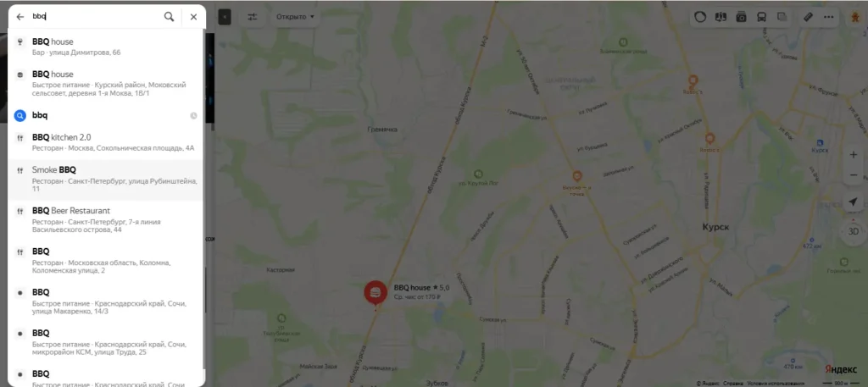This screenshot has height=387, width=868.
Task: Choose BBQ Beer Restaurant suggestion
Action: click(x=106, y=221)
